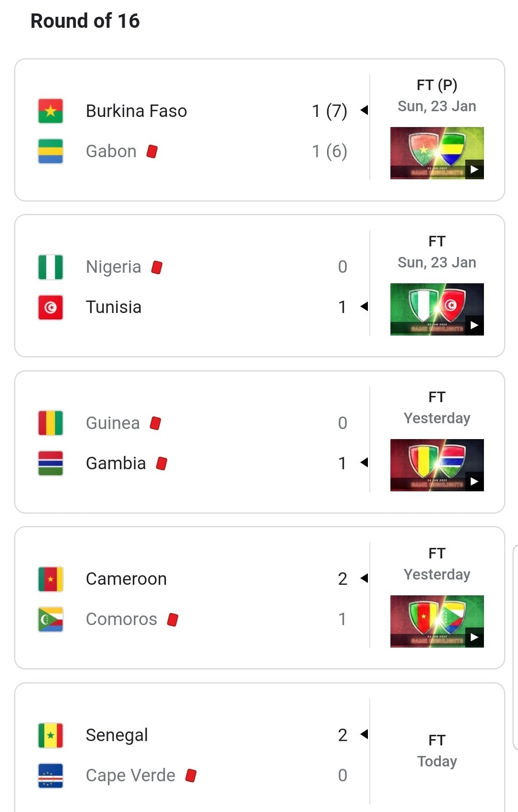Screen dimensions: 518x812
Task: Open Guinea vs Gambia highlights thumbnail
Action: click(437, 465)
